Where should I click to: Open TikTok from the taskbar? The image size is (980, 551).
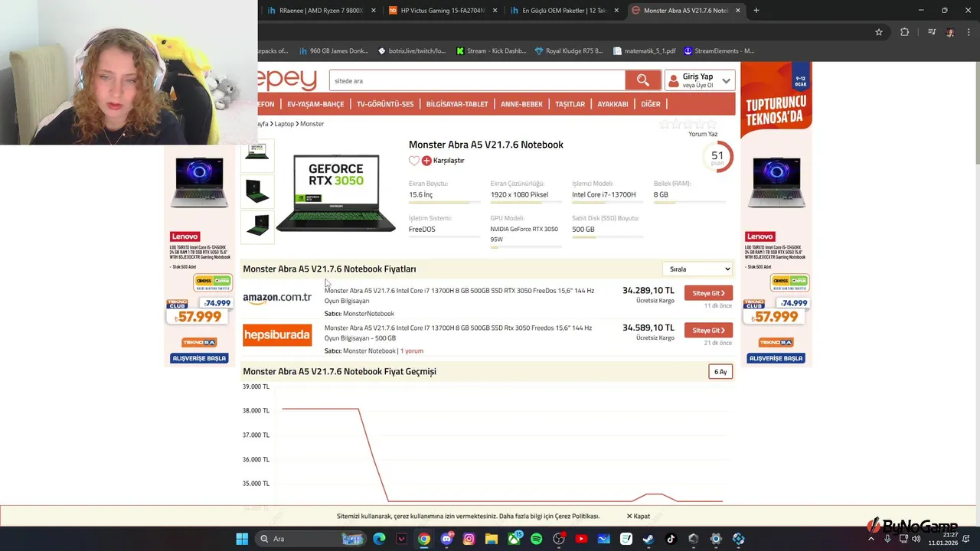(671, 539)
